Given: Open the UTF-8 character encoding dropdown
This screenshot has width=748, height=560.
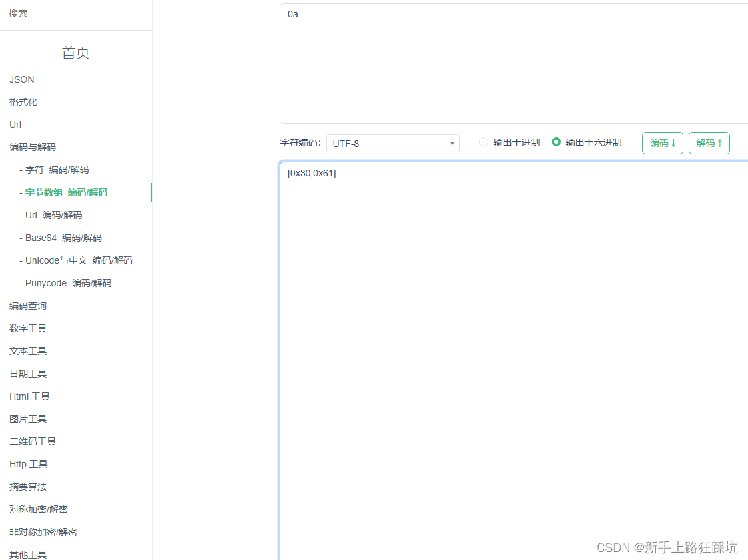Looking at the screenshot, I should click(x=392, y=143).
